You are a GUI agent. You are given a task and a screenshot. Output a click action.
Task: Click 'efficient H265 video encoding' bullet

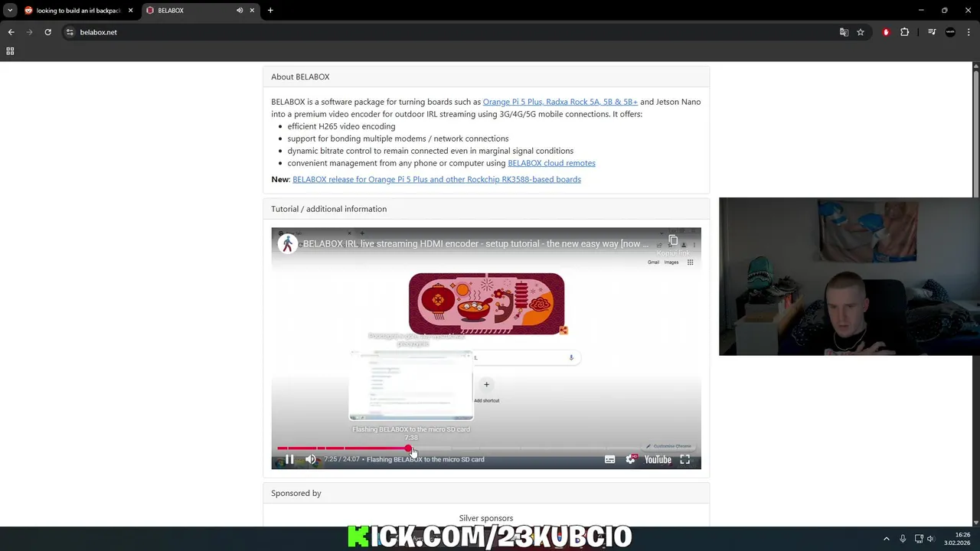341,126
